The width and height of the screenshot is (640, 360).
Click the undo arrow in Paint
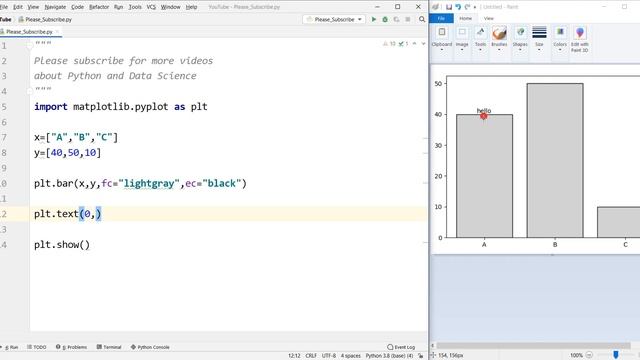point(458,7)
